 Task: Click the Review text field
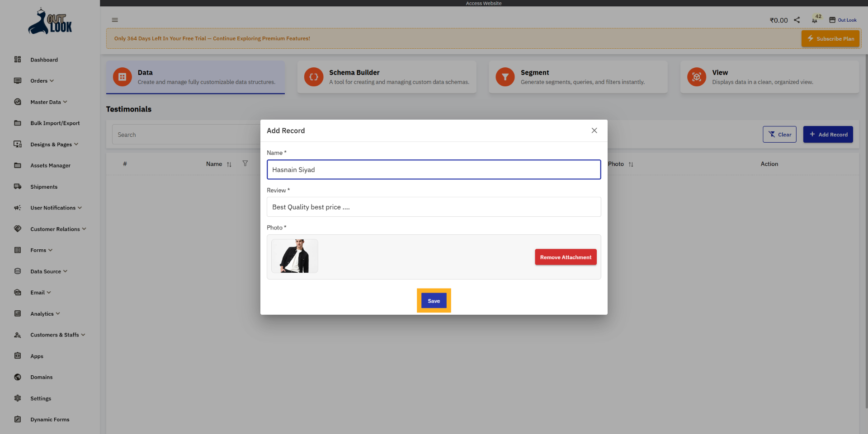click(434, 207)
